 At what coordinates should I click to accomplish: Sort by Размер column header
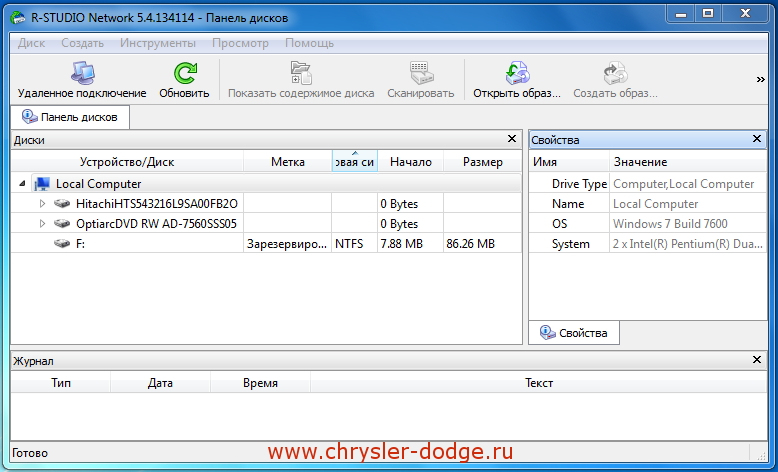tap(483, 162)
